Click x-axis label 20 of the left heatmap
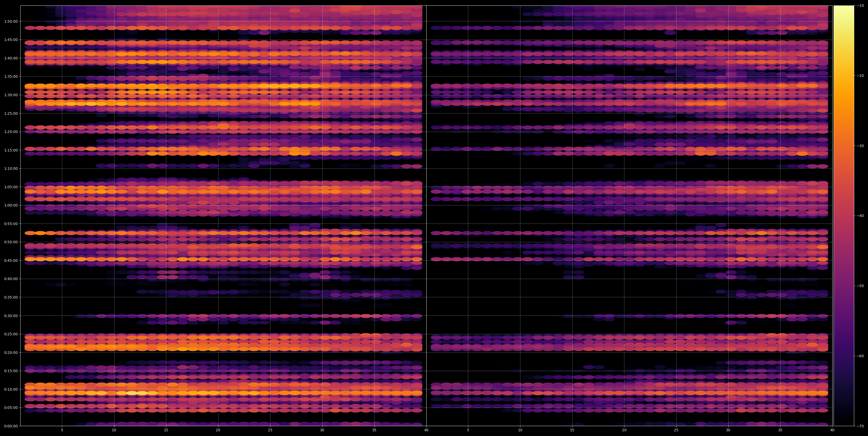 pos(218,430)
